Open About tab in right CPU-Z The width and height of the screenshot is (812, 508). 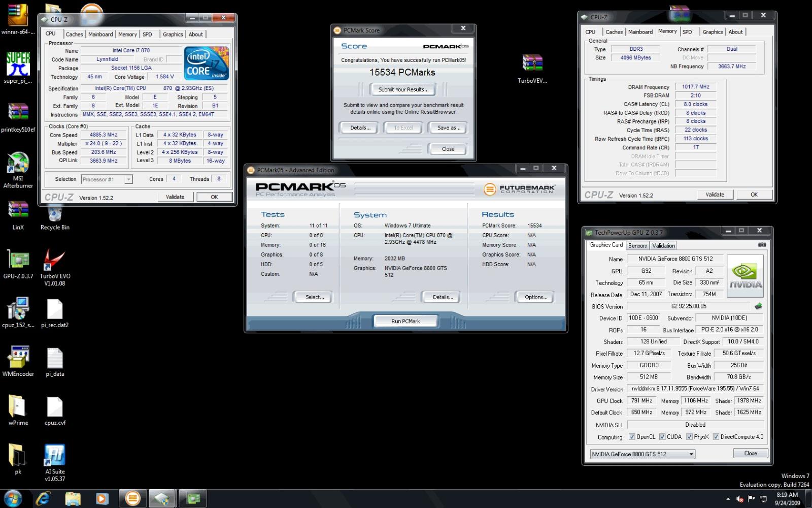(735, 31)
